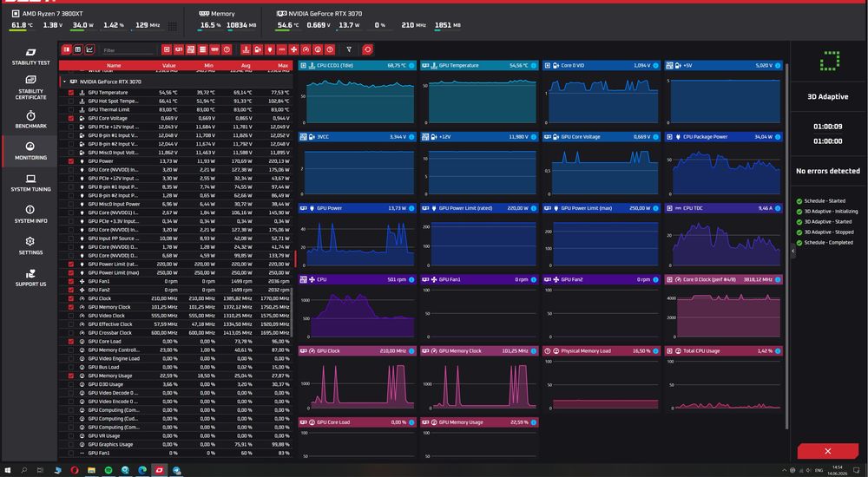Click the GPU Effective Clock row
The image size is (868, 477).
(x=176, y=324)
